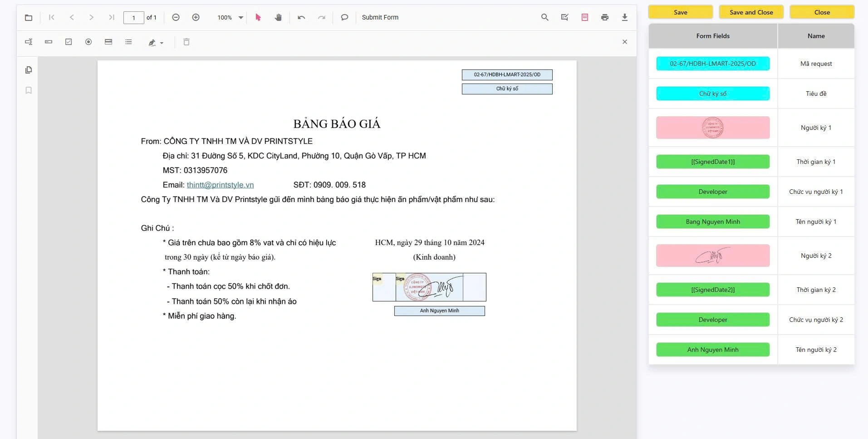Select the [[SignedDate1]] field chip

point(713,162)
